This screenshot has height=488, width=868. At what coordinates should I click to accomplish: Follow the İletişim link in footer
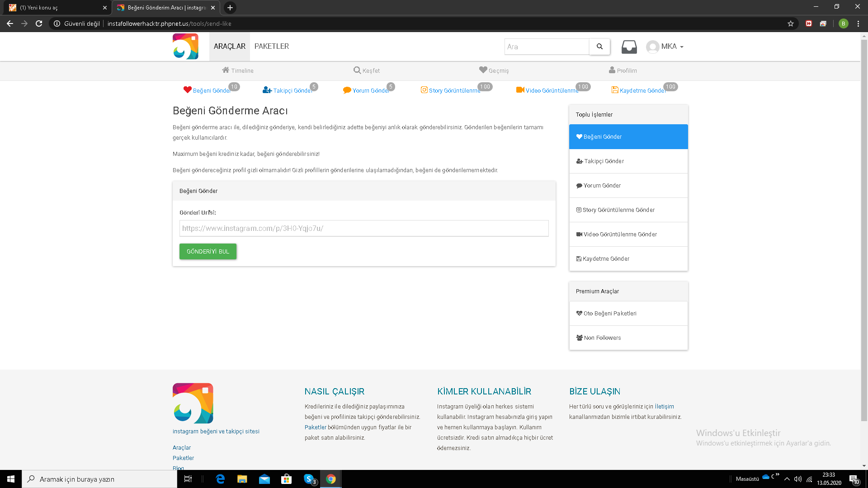coord(664,406)
